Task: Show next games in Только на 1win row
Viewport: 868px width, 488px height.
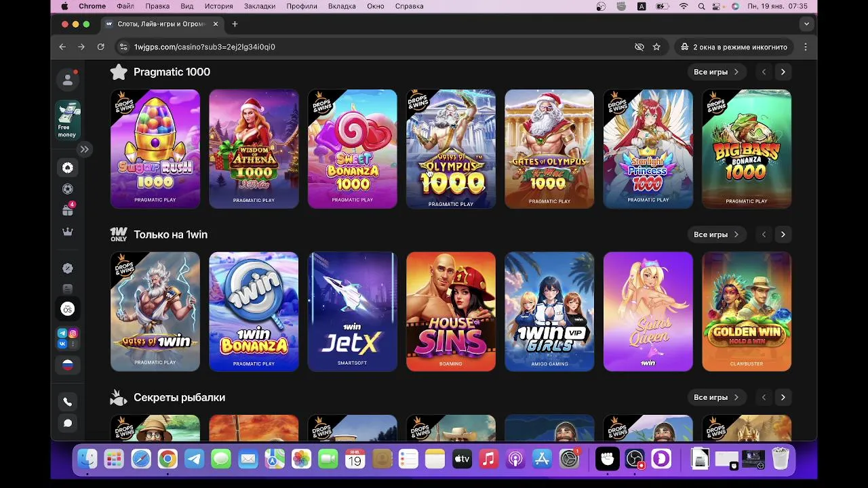Action: tap(783, 235)
